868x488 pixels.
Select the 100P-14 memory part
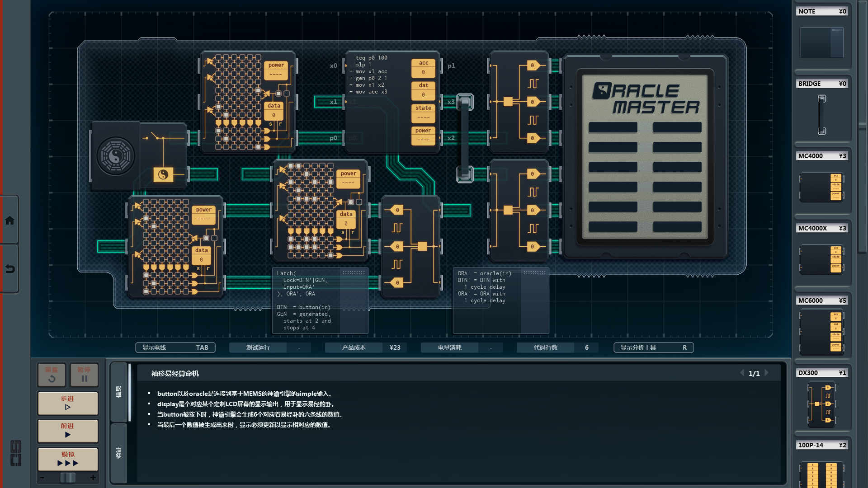tap(821, 474)
